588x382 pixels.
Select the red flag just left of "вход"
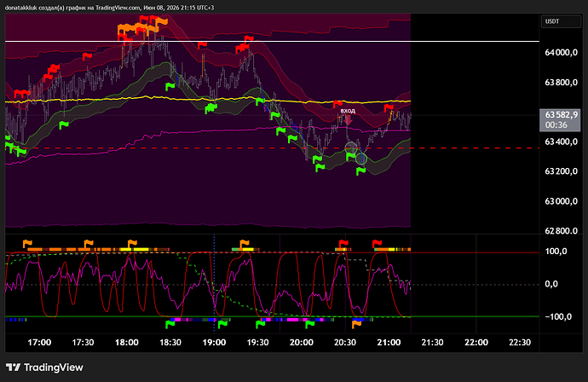[x=337, y=103]
